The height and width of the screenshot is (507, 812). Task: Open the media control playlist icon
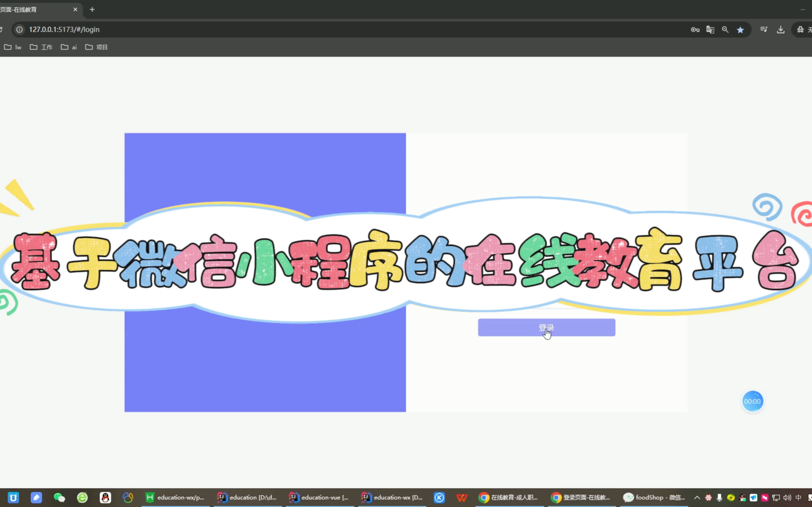[x=764, y=29]
